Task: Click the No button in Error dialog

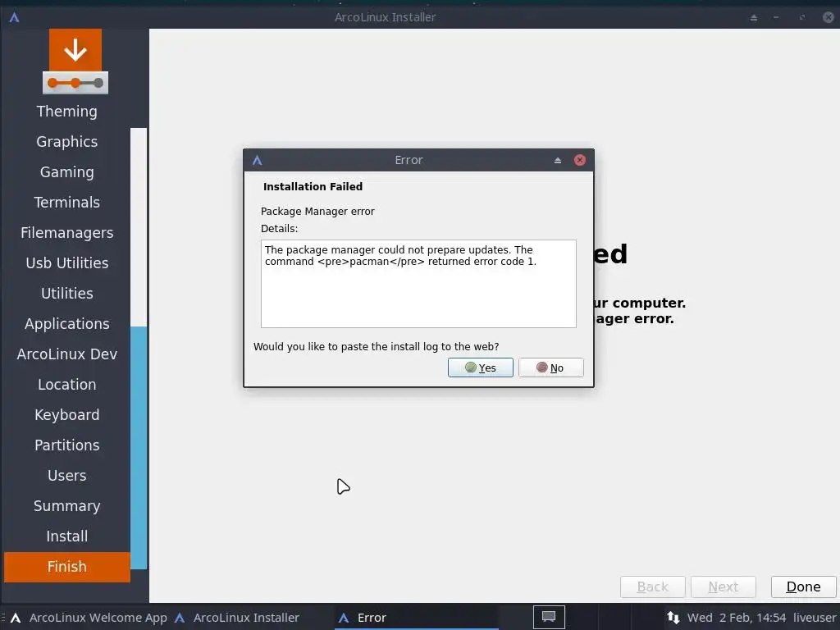Action: point(550,367)
